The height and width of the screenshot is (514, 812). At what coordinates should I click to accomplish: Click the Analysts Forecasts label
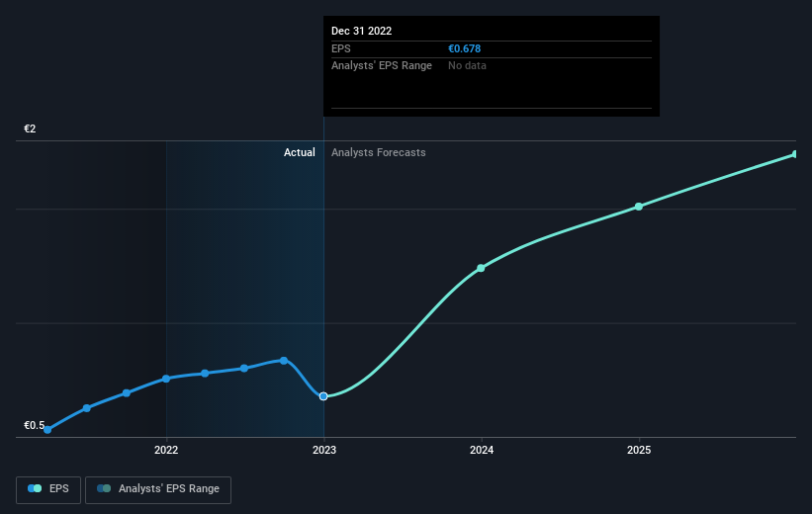coord(379,152)
